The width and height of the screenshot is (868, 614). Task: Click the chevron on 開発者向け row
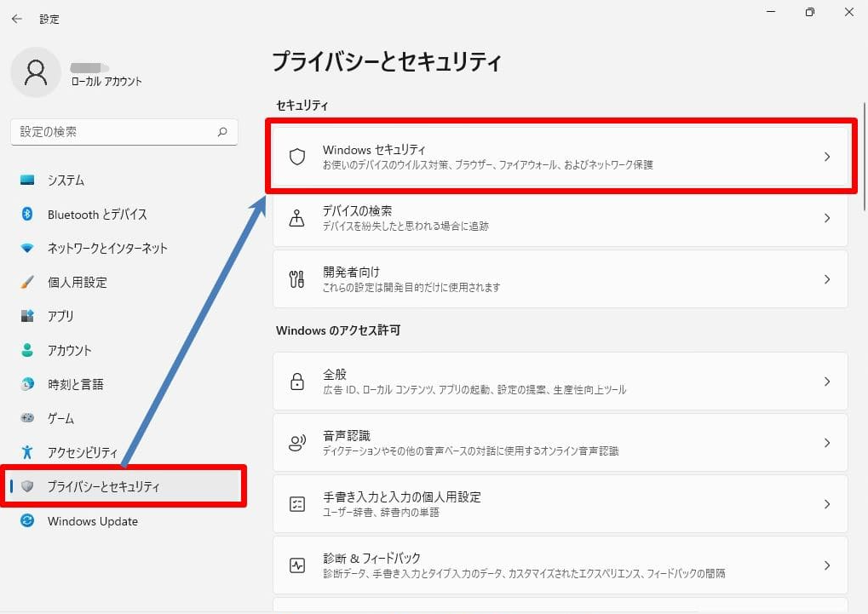coord(827,279)
